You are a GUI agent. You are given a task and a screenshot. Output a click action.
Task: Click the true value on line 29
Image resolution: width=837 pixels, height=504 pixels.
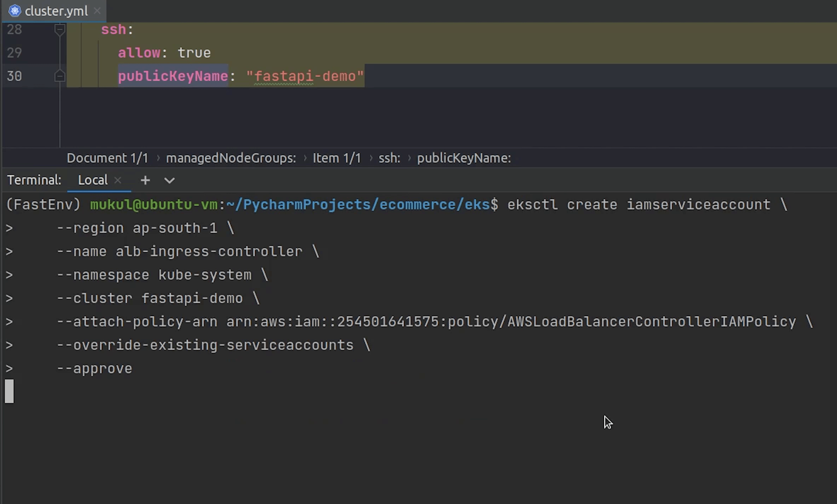click(194, 53)
